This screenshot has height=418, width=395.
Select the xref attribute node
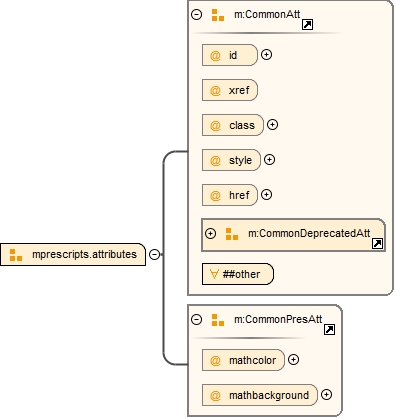pos(230,90)
